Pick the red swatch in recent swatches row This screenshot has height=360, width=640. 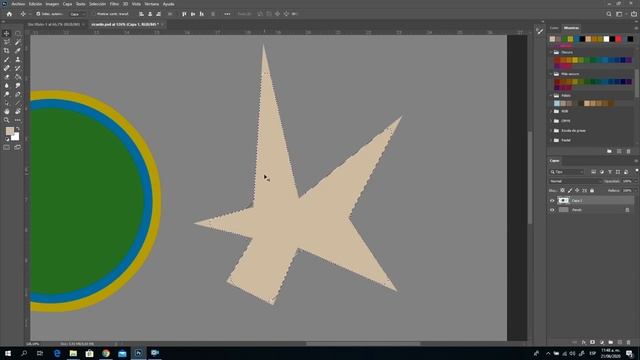(618, 39)
